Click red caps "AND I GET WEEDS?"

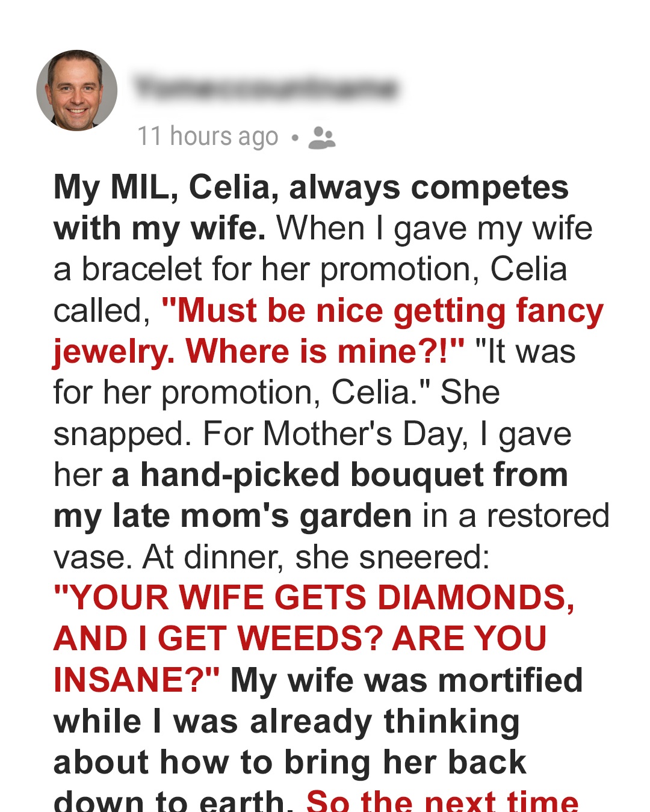218,639
